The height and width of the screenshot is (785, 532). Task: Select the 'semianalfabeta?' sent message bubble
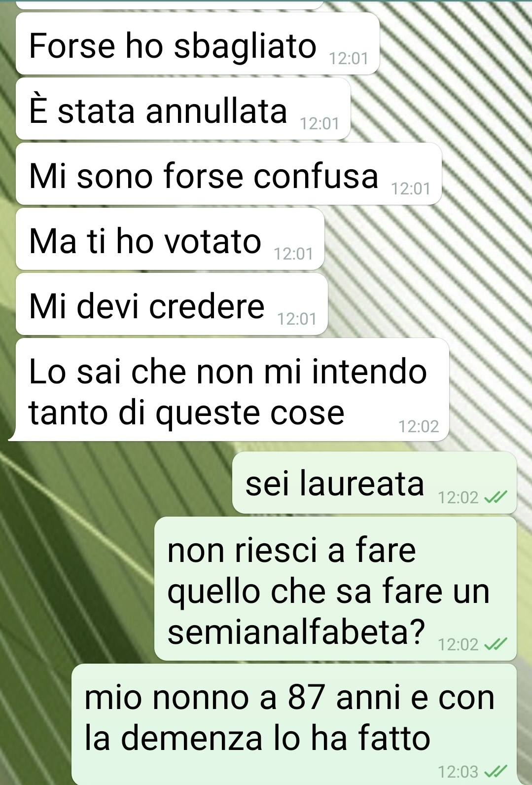tap(335, 589)
